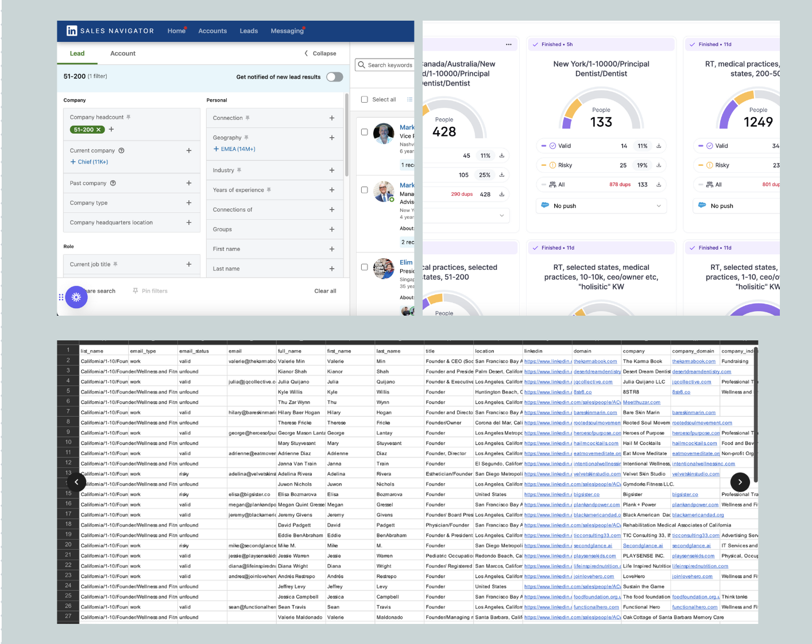Click help icon beside Current company
Image resolution: width=812 pixels, height=644 pixels.
[x=121, y=150]
